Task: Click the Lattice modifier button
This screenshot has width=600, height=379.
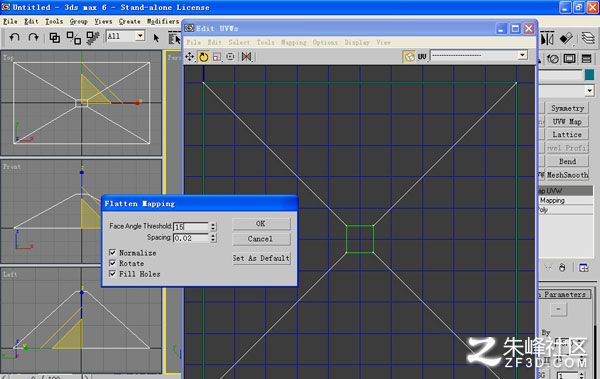Action: click(x=567, y=135)
